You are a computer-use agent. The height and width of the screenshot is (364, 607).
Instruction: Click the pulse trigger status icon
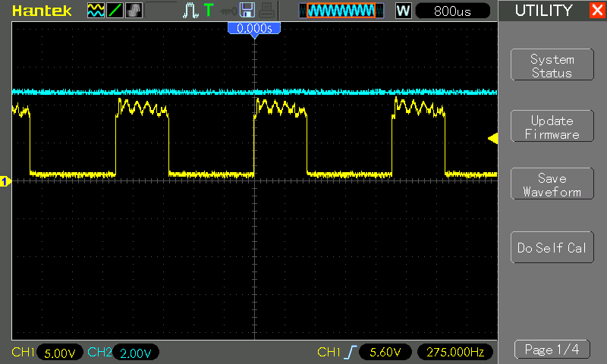pyautogui.click(x=190, y=11)
